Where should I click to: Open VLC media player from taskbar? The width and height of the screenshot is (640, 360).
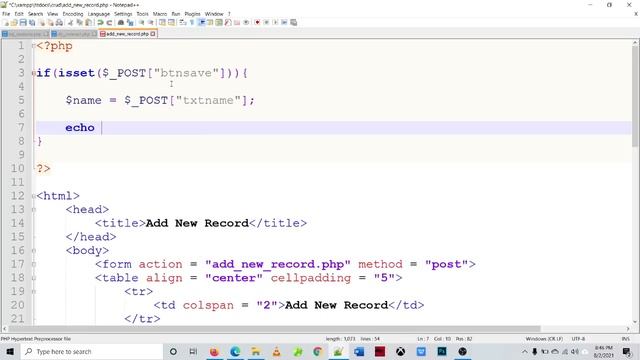[276, 351]
